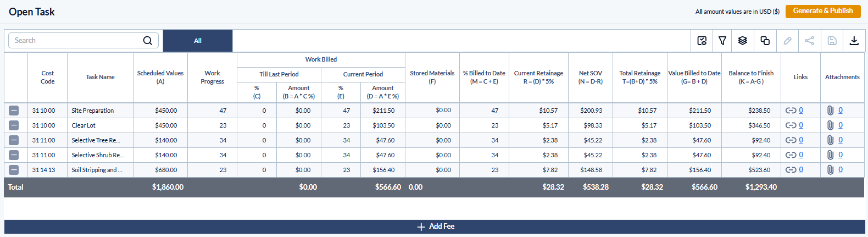Image resolution: width=868 pixels, height=237 pixels.
Task: Click the checklist preview icon in toolbar
Action: click(702, 41)
